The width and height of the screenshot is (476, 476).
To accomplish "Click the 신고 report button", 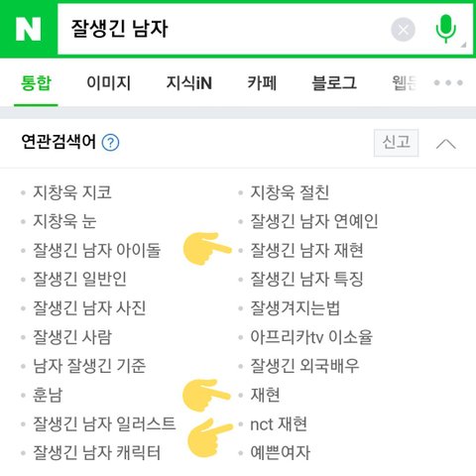I will click(x=396, y=143).
